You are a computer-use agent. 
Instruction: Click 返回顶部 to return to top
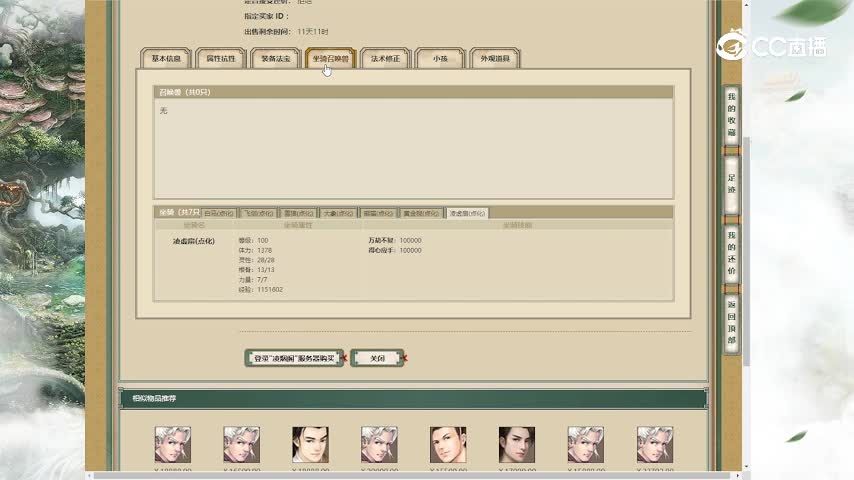[x=731, y=322]
